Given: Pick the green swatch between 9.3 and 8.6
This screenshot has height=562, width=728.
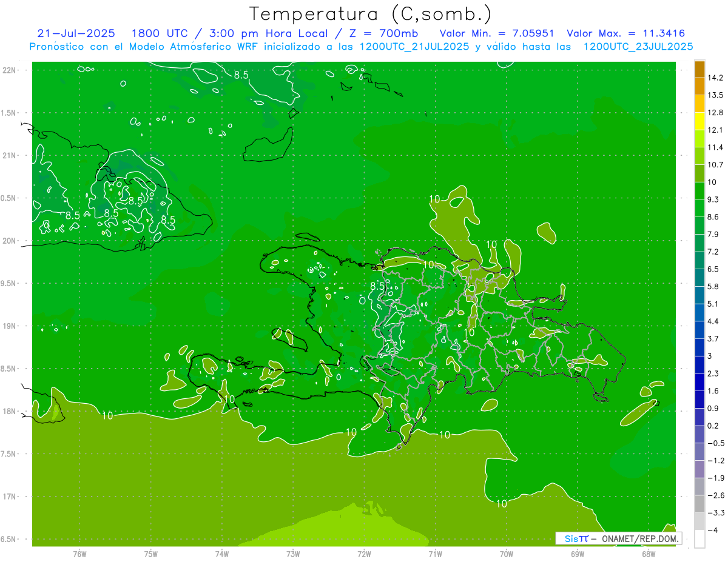Looking at the screenshot, I should point(699,208).
